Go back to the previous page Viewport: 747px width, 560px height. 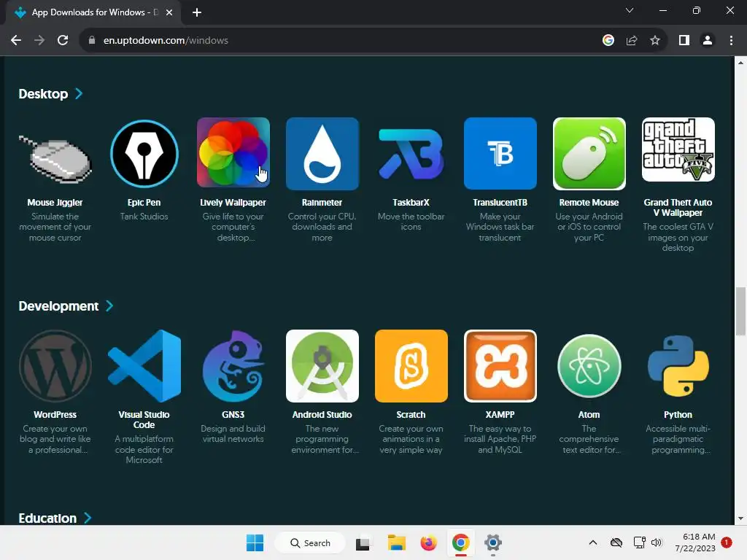coord(16,41)
